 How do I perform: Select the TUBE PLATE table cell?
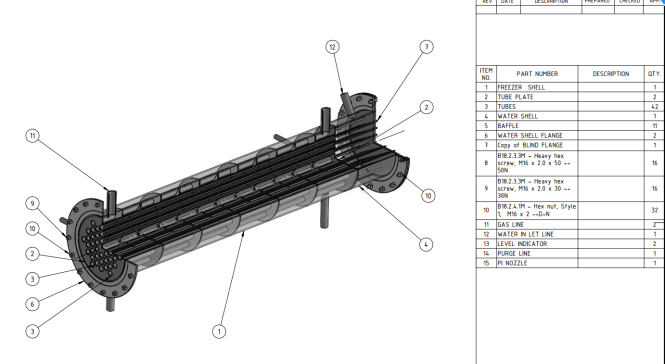pyautogui.click(x=537, y=97)
